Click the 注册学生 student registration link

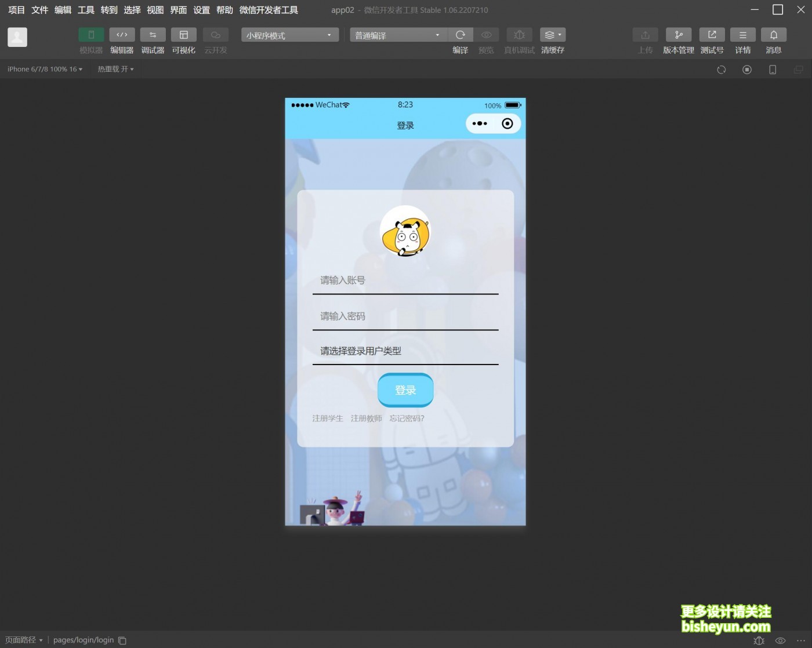click(328, 418)
